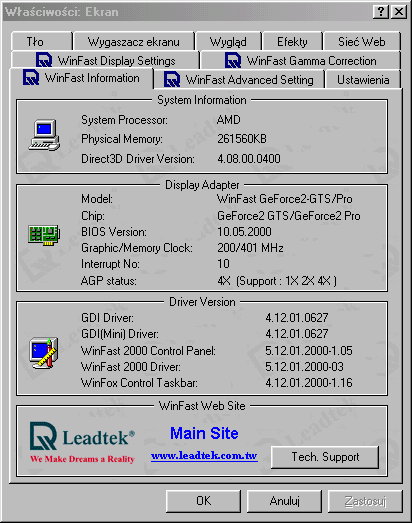
Task: Select the WinFast Information tab
Action: (82, 78)
